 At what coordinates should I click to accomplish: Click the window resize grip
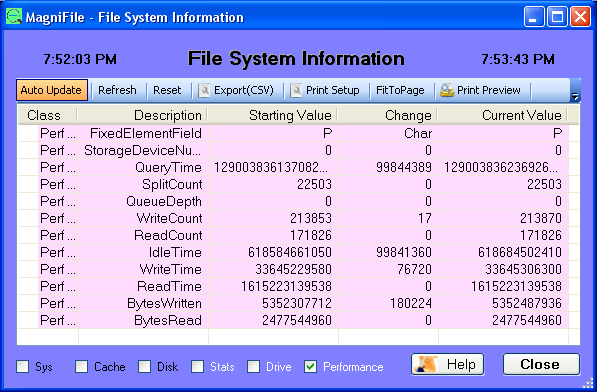click(x=588, y=384)
